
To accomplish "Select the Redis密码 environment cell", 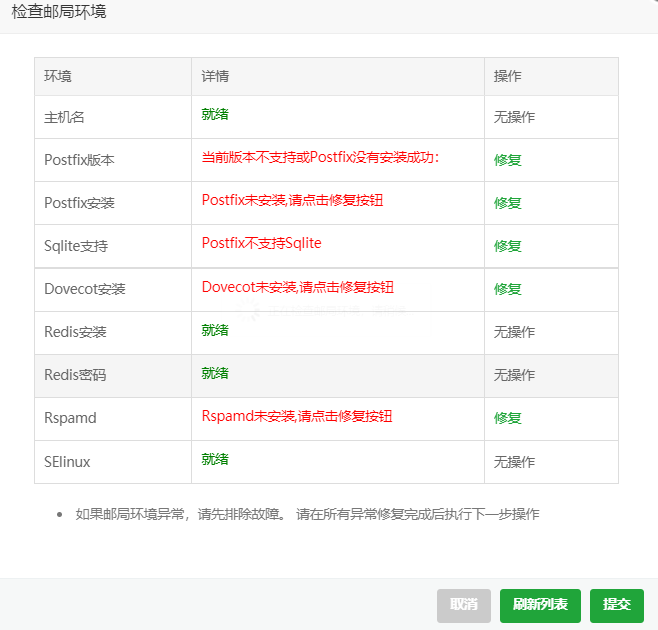I will (x=113, y=376).
